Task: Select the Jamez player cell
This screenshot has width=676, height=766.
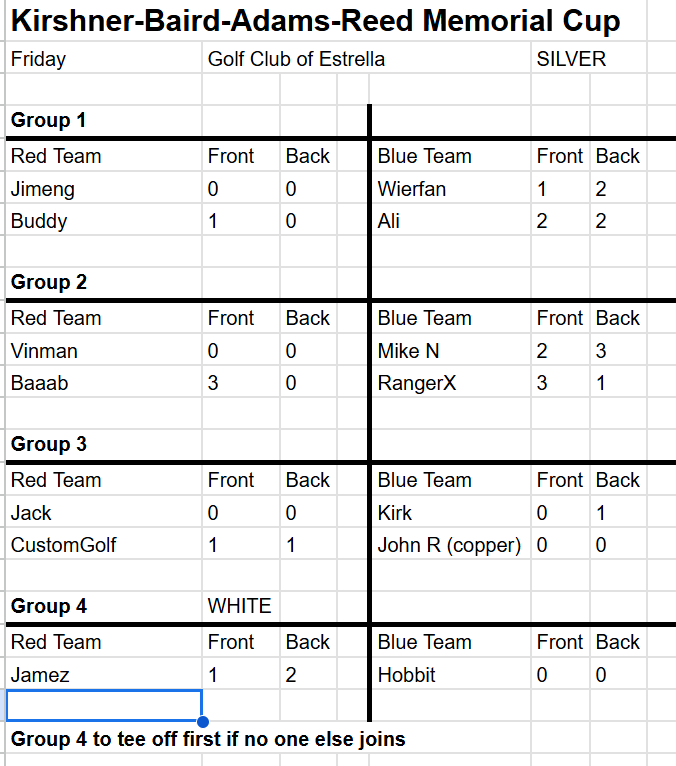Action: 40,675
